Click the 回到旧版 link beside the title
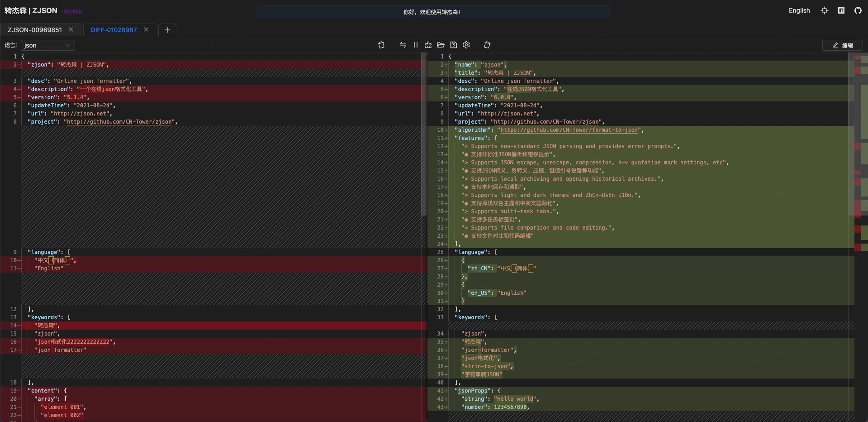 [x=73, y=11]
